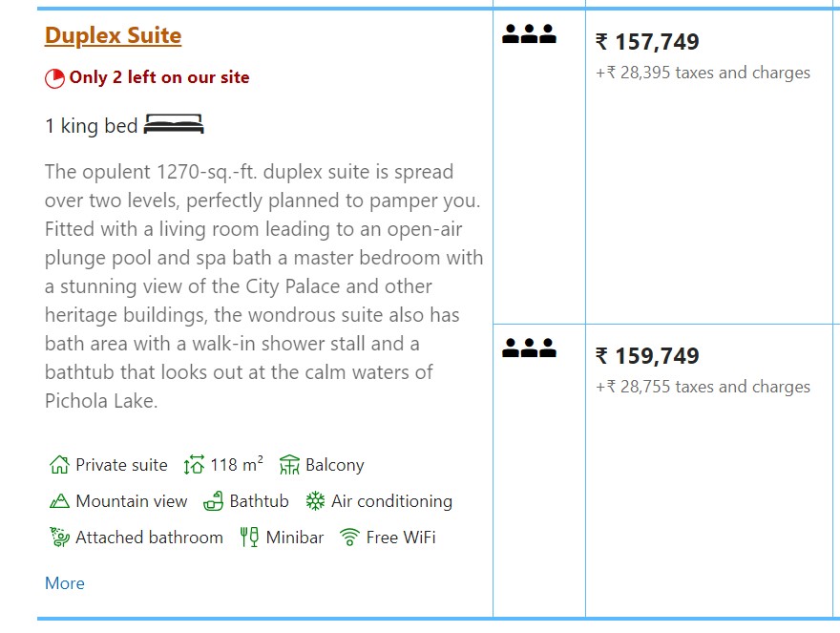Click the ₹ 28,395 taxes and charges text

pyautogui.click(x=703, y=73)
